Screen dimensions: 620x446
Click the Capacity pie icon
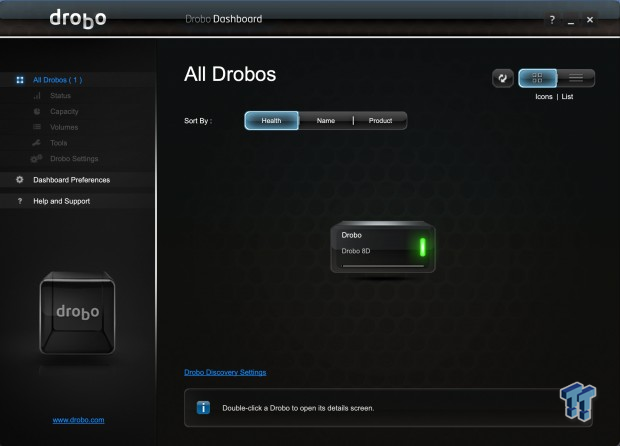coord(37,112)
